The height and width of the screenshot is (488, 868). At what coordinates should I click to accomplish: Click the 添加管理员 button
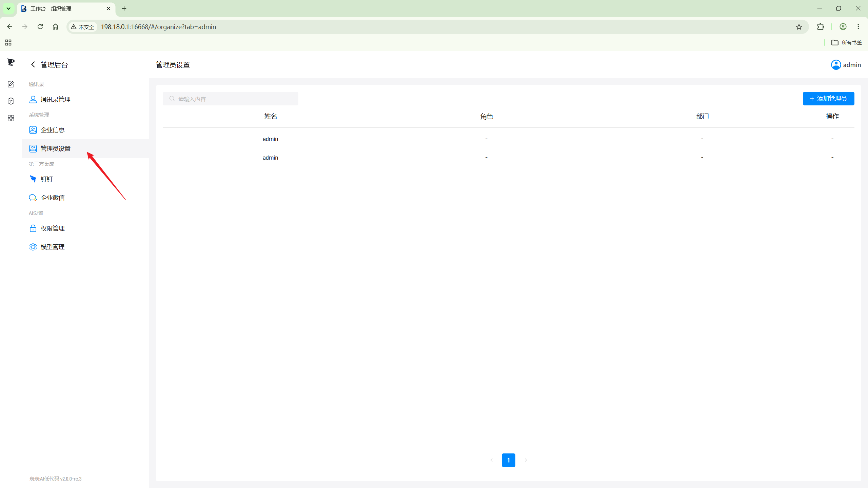[828, 99]
